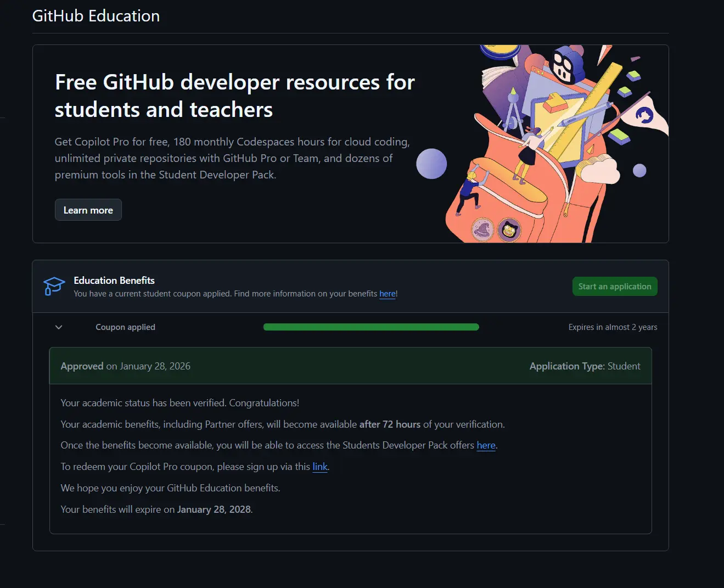Click the Learn more button
Viewport: 724px width, 588px height.
click(88, 210)
